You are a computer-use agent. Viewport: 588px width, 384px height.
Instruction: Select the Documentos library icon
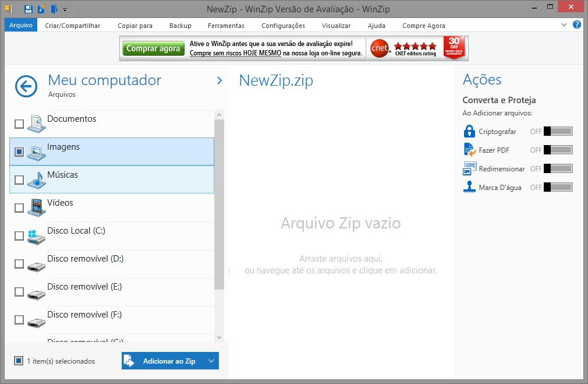click(36, 124)
